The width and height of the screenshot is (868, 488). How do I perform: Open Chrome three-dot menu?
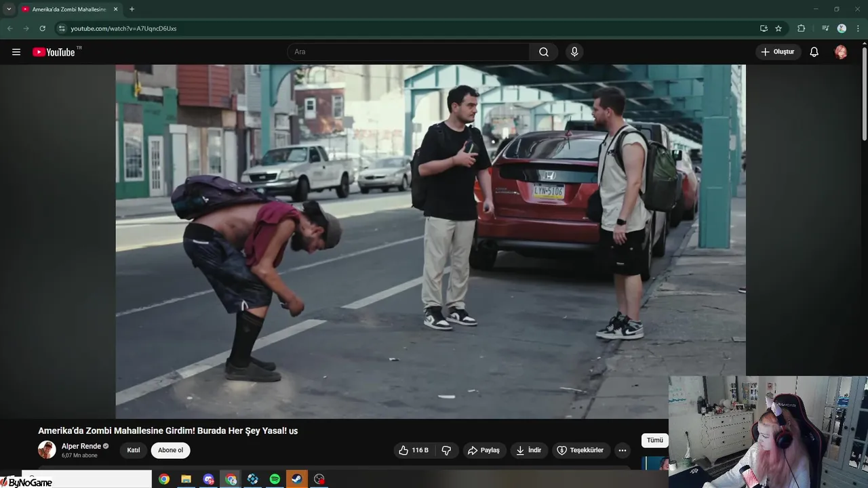(x=858, y=28)
